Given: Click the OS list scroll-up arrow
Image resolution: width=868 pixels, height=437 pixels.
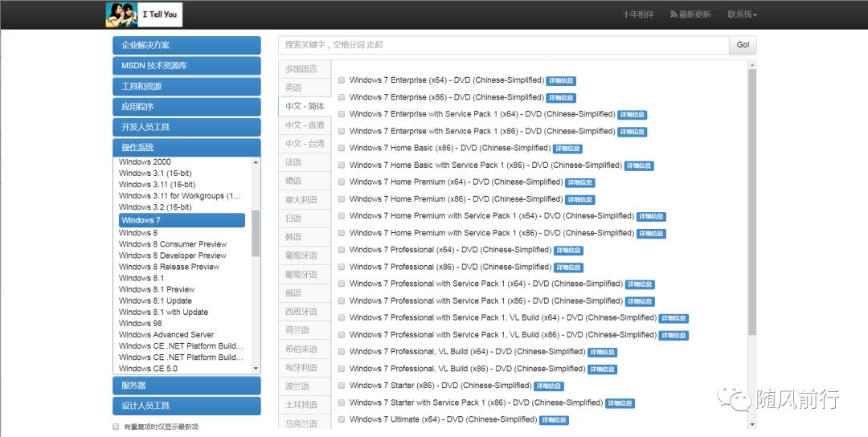Looking at the screenshot, I should coord(256,162).
